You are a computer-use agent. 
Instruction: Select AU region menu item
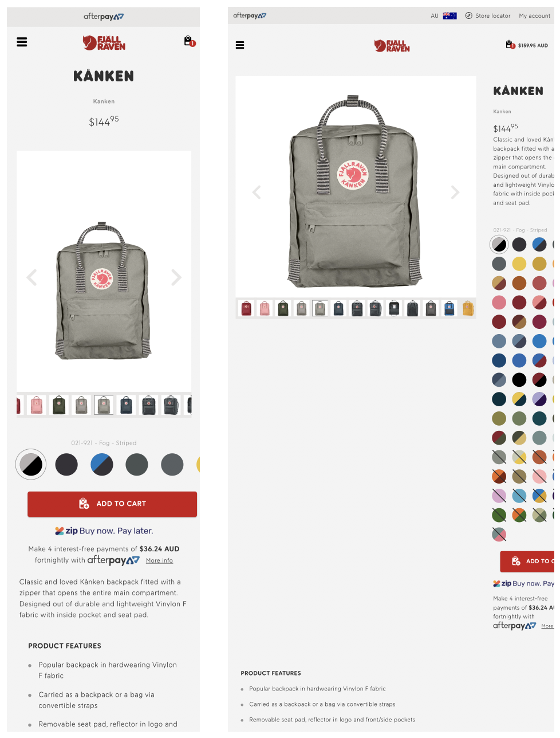pyautogui.click(x=435, y=16)
